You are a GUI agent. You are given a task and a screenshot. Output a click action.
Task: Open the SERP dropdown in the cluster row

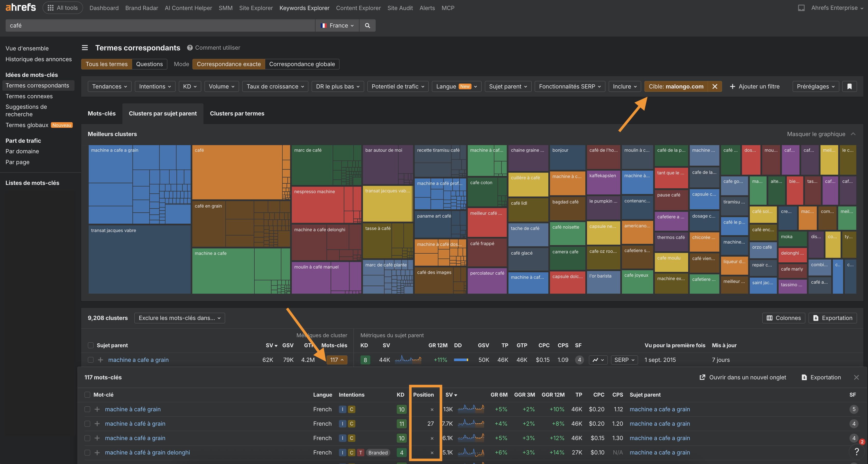point(624,360)
